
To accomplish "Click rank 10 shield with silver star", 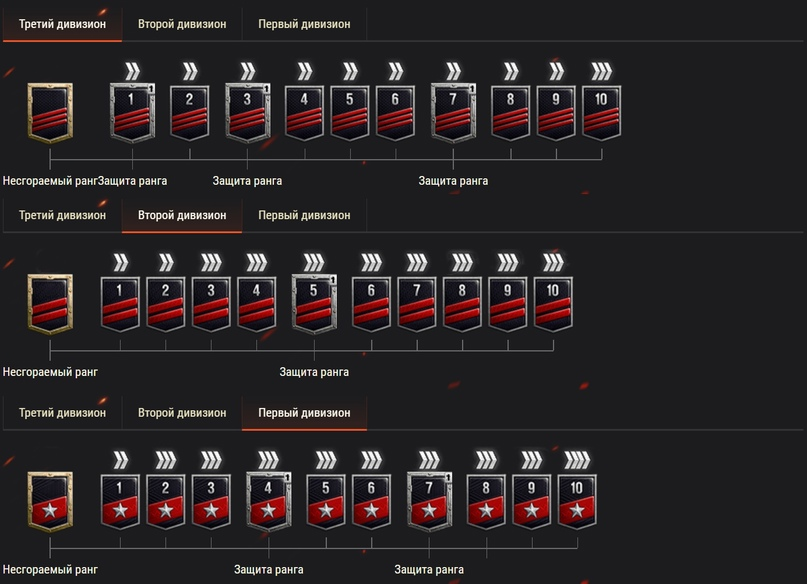I will click(577, 500).
